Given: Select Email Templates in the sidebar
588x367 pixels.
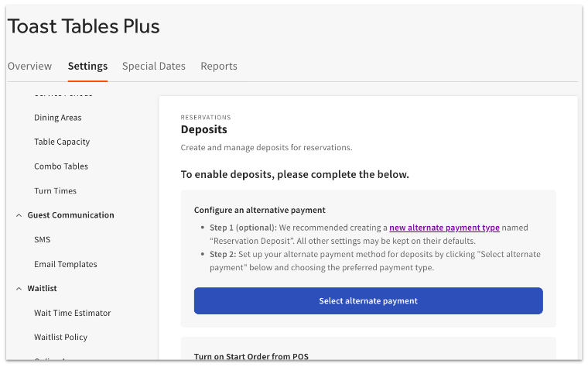Looking at the screenshot, I should 66,264.
